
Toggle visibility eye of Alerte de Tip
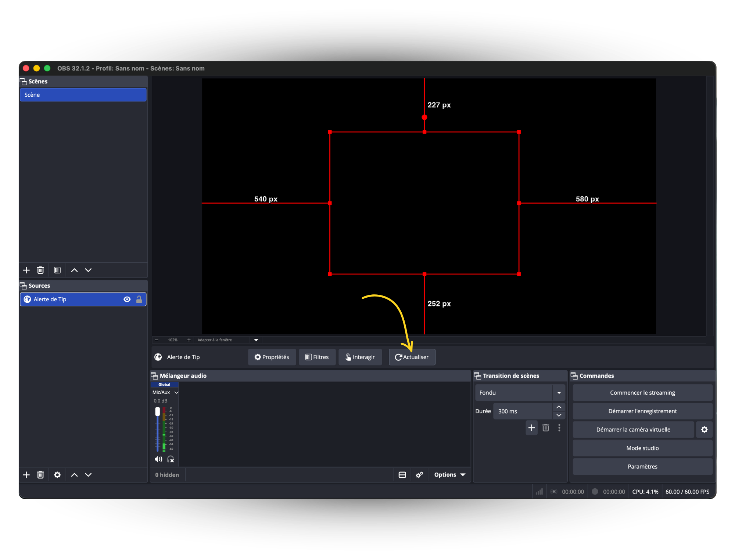[127, 299]
